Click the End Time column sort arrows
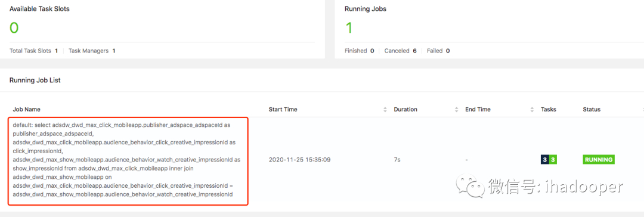 pos(532,109)
